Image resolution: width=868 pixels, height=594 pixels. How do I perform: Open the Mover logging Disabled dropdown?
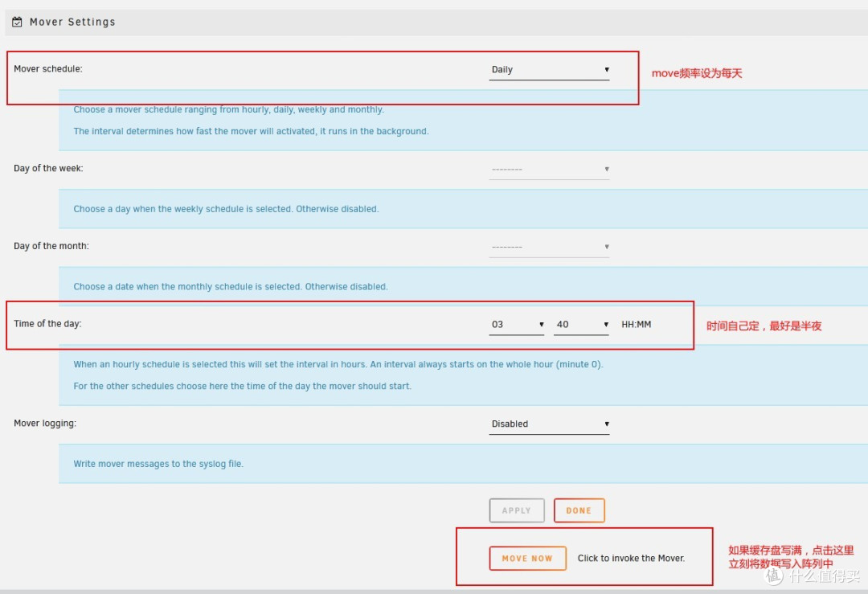coord(549,424)
